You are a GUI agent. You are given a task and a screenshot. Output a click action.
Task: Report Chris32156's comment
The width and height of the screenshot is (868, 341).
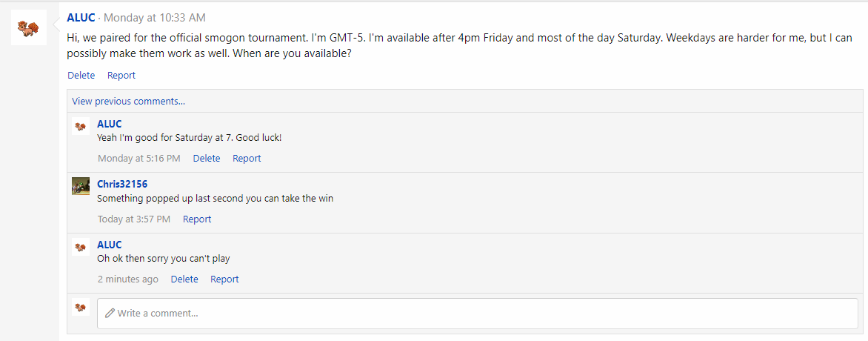click(197, 219)
